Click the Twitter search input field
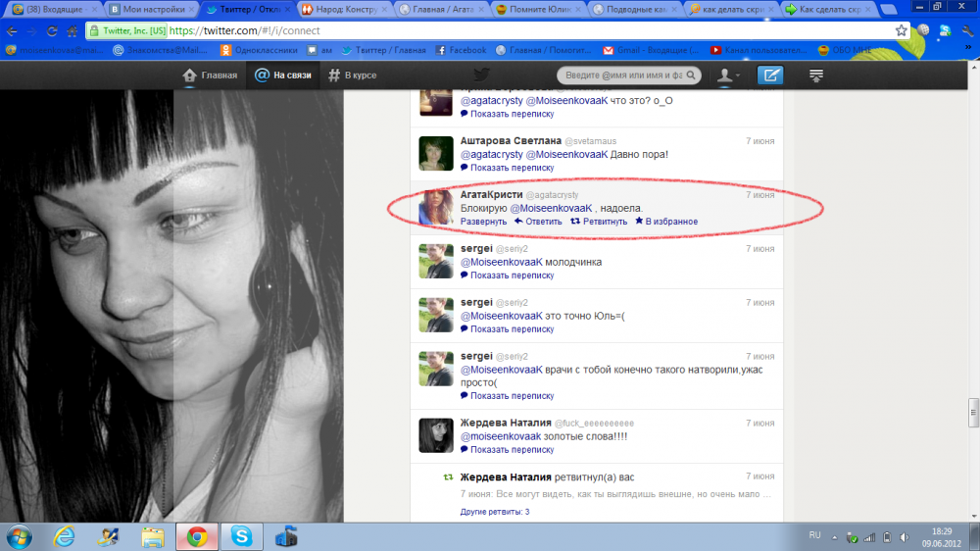 621,75
